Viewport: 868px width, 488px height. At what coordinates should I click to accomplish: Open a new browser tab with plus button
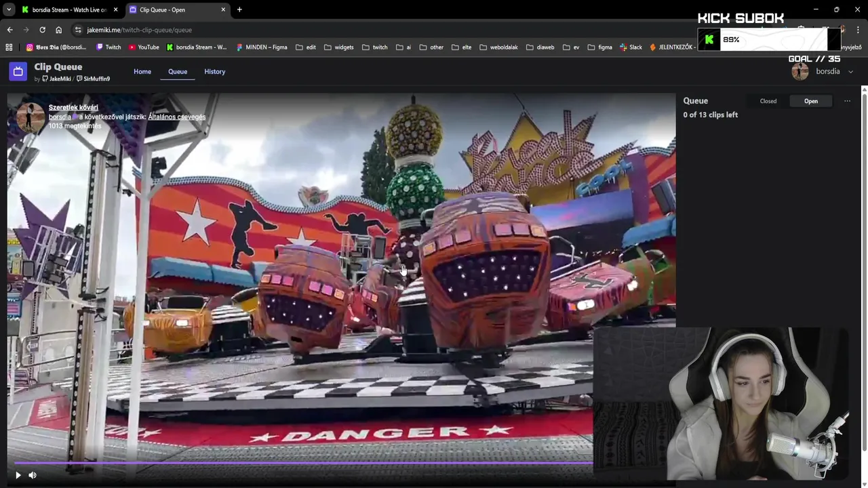point(239,9)
